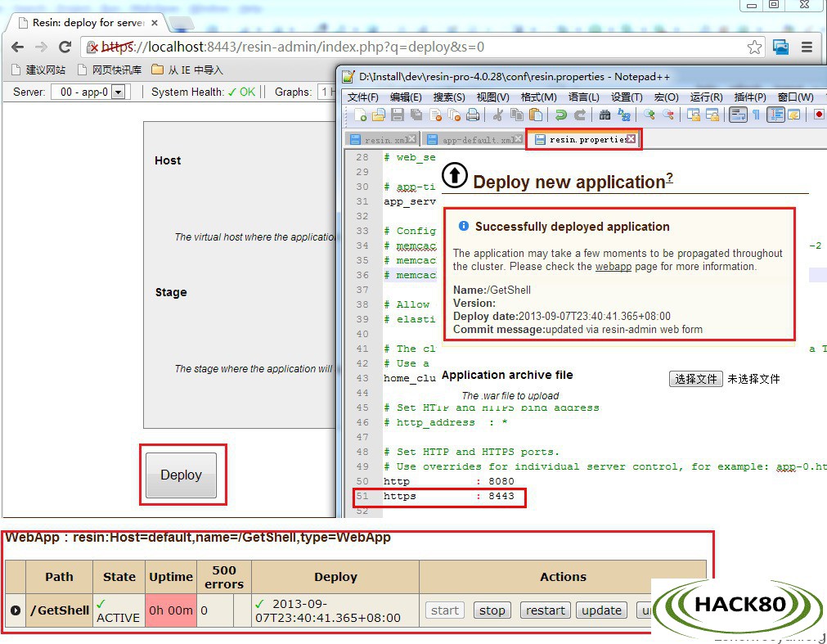Close the resin.properties tab
The image size is (827, 644).
[631, 139]
